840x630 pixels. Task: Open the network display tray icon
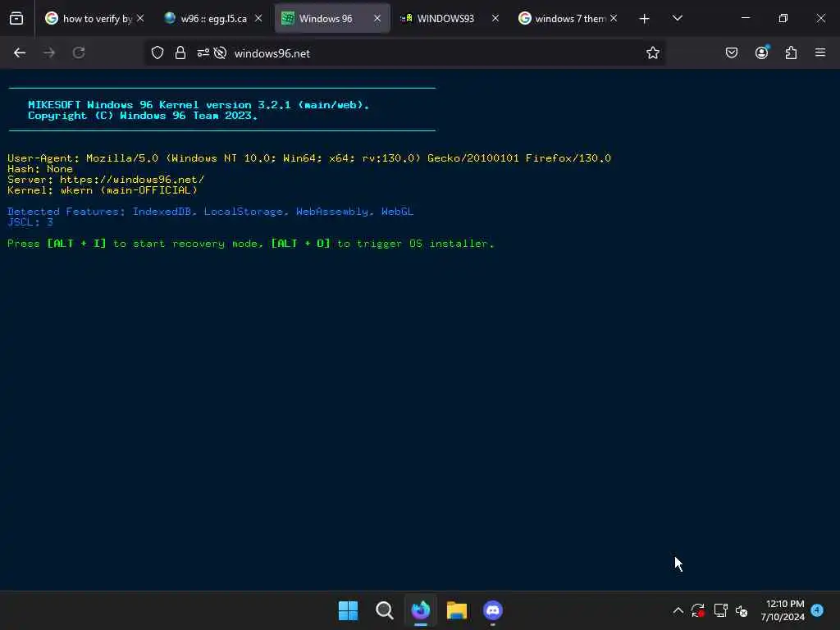coord(720,610)
